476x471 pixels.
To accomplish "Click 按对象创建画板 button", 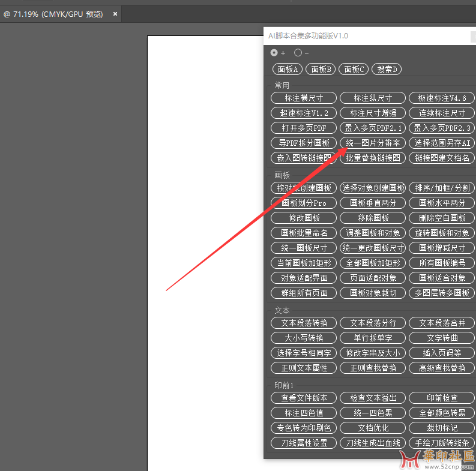I will tap(304, 188).
